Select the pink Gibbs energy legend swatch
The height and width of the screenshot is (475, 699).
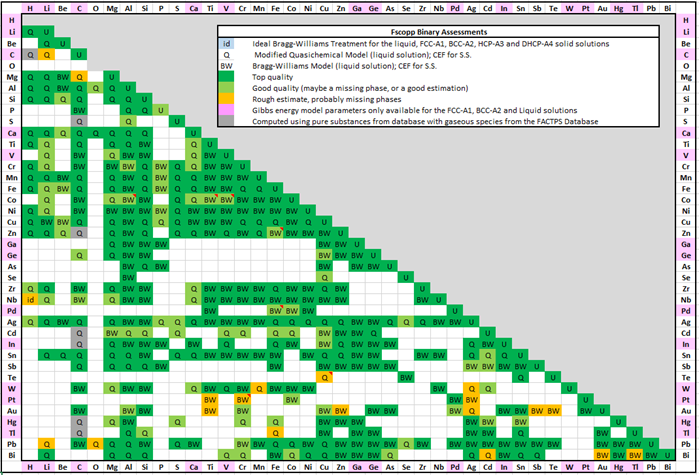coord(226,109)
